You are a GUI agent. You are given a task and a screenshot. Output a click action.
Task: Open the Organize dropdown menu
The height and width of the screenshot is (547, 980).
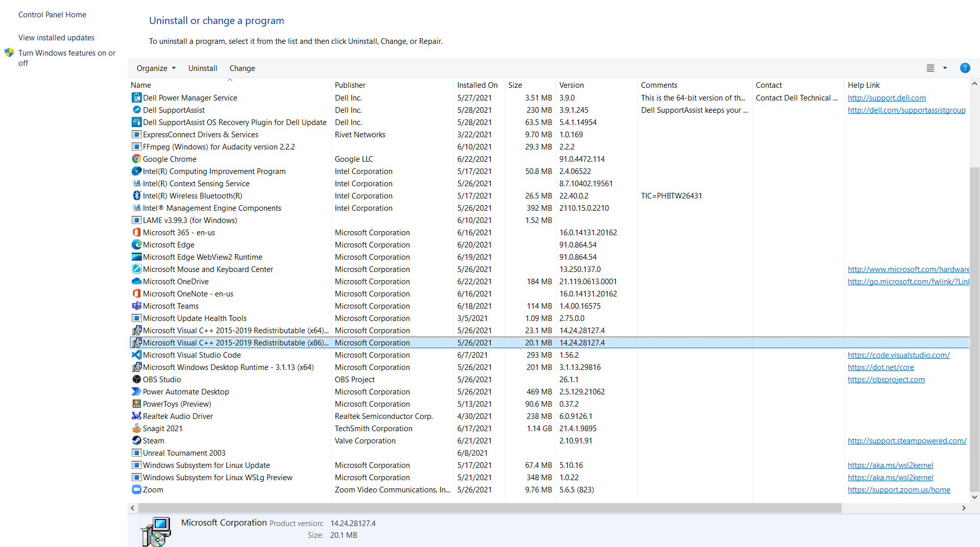pos(156,68)
